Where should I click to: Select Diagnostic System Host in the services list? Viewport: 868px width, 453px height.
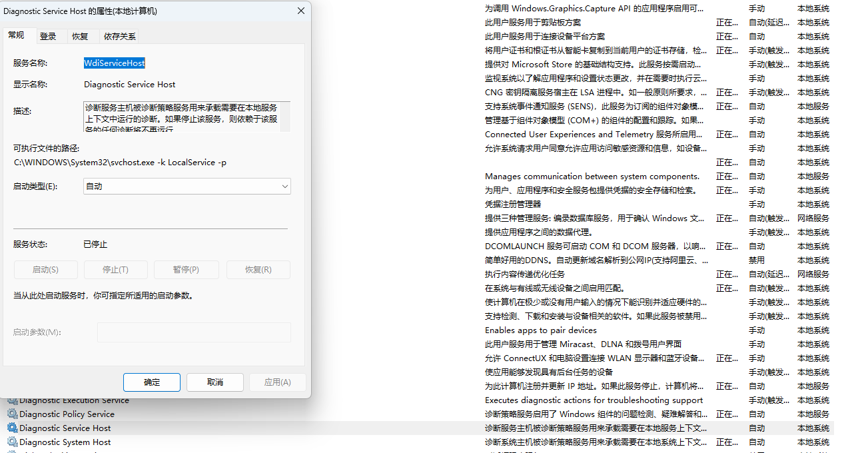(x=65, y=442)
